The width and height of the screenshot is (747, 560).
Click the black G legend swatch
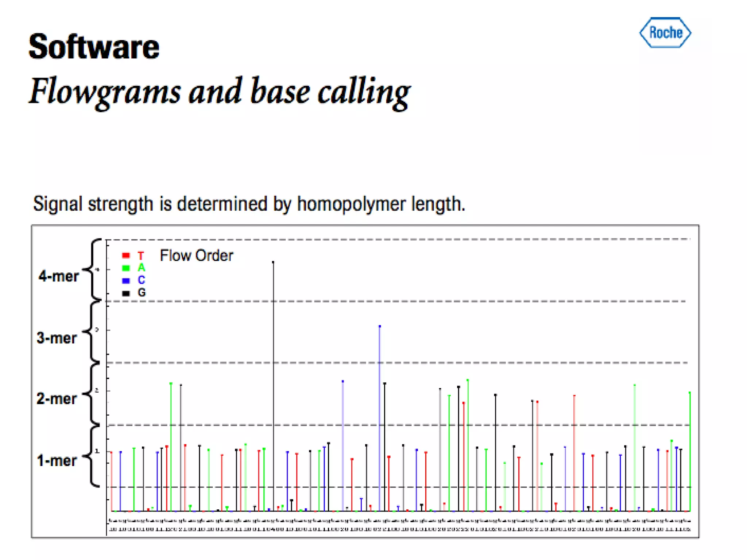coord(126,293)
